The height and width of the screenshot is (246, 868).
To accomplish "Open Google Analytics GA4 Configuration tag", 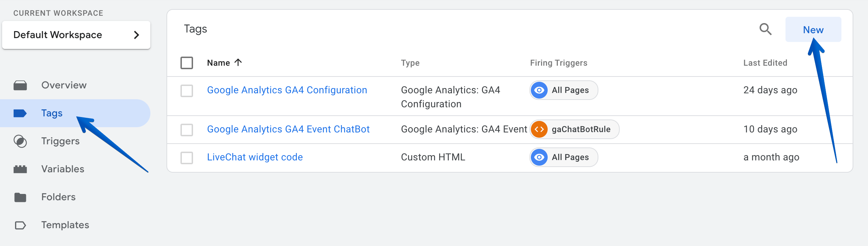I will click(x=287, y=90).
